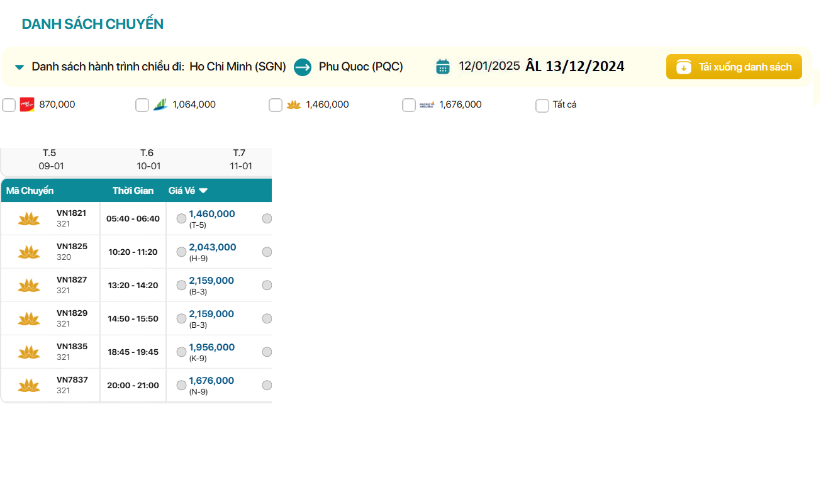Click the Vietjet airline logo icon
This screenshot has height=504, width=838.
tap(26, 104)
